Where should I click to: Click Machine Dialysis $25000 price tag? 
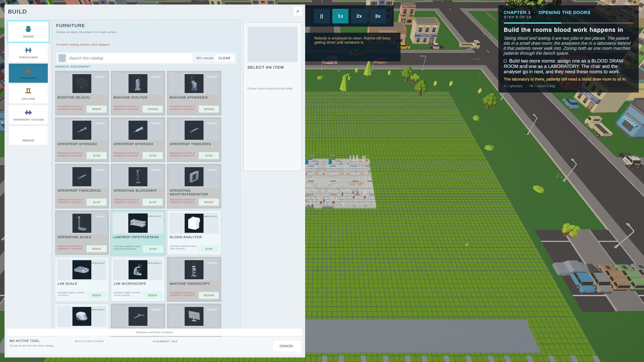coord(153,109)
